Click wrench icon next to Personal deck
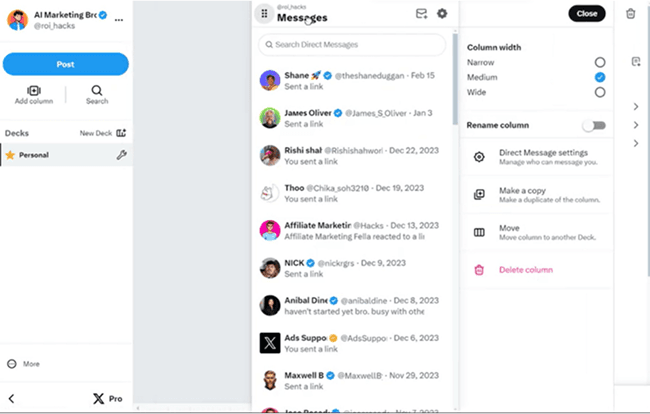The image size is (650, 414). [x=121, y=155]
